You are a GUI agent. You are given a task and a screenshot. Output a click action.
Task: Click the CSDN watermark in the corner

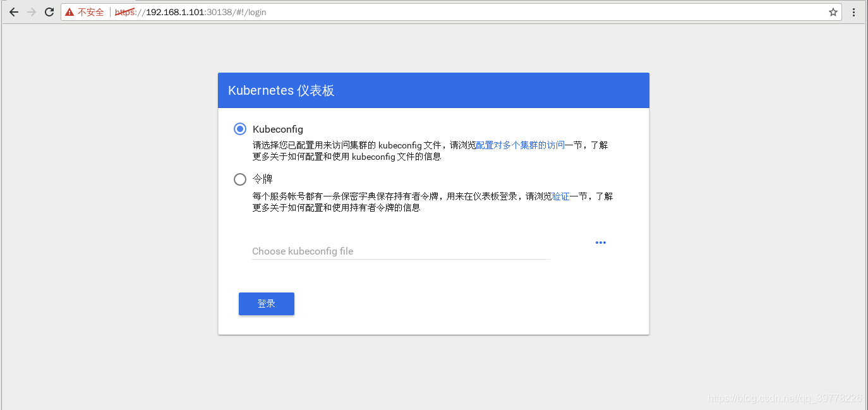click(783, 399)
